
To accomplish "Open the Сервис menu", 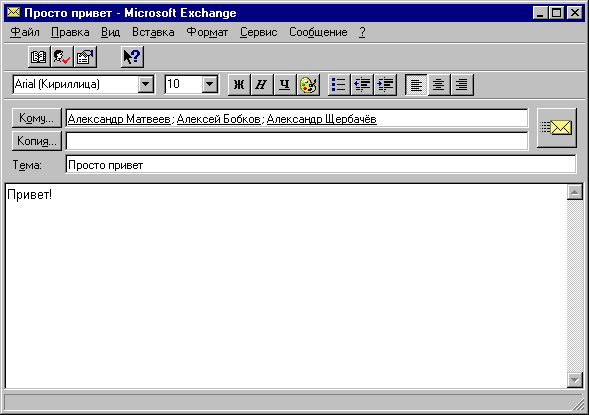I will (x=258, y=32).
